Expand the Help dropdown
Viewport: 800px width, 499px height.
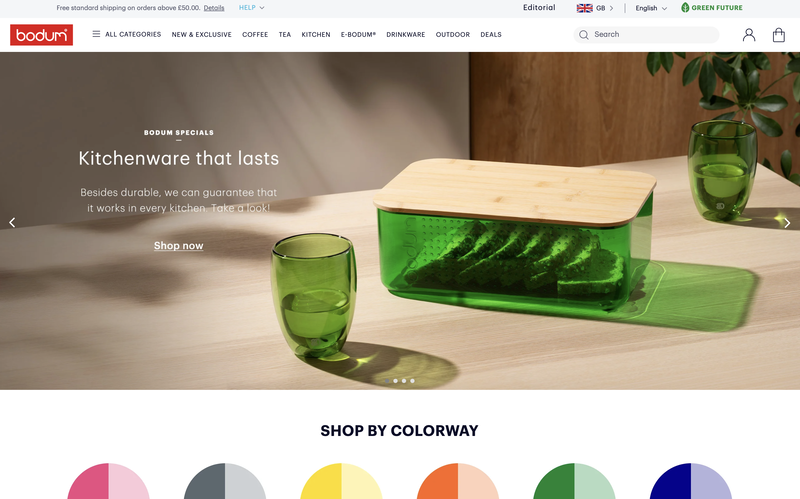pyautogui.click(x=252, y=8)
